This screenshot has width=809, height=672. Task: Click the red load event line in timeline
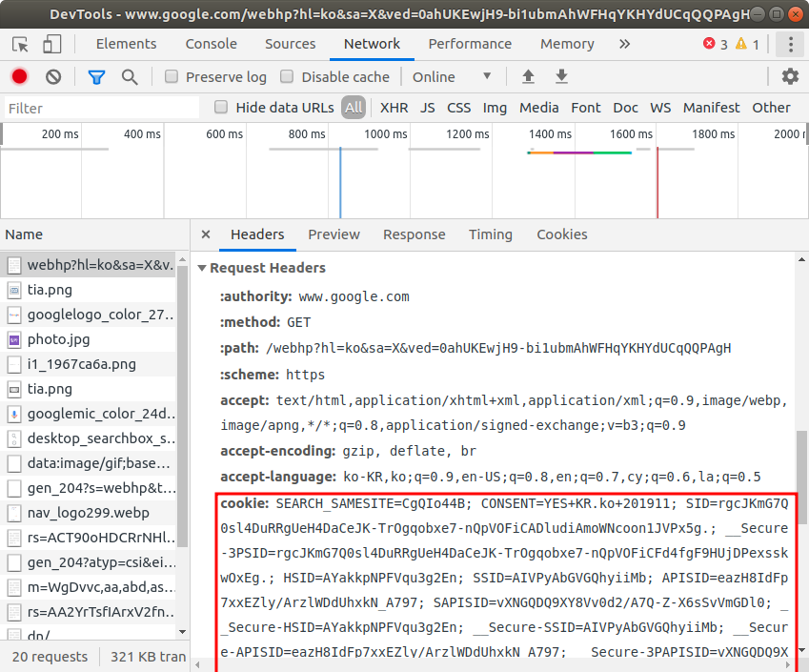point(657,183)
